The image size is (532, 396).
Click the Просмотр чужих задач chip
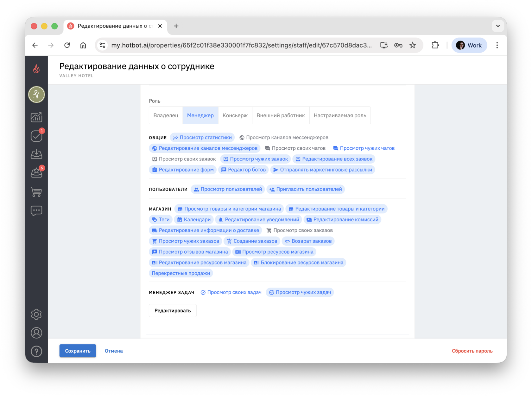pos(300,292)
